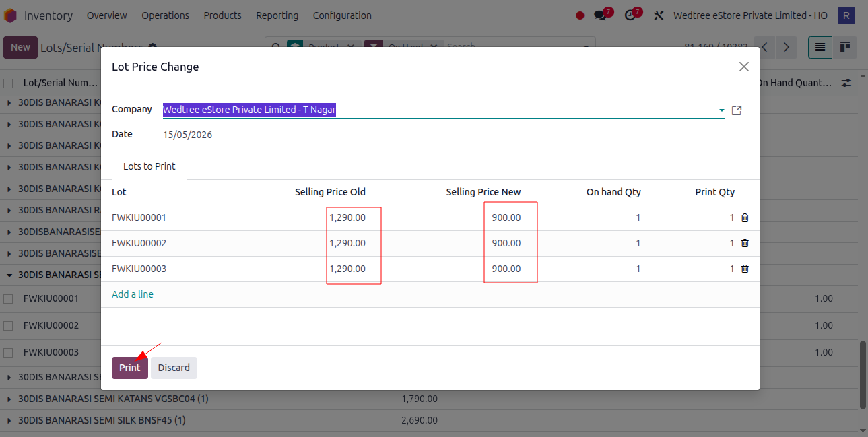Remove the FWKIU00002 row with trash icon

click(x=745, y=243)
